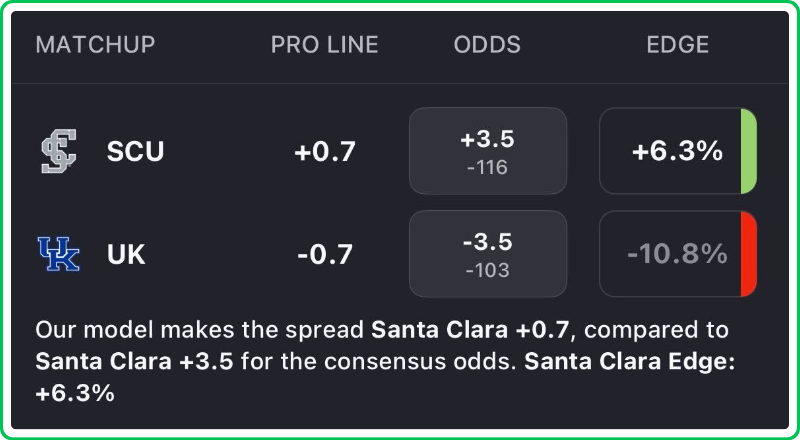Image resolution: width=800 pixels, height=440 pixels.
Task: Click the SCU pro line +0.7 value
Action: pyautogui.click(x=325, y=151)
